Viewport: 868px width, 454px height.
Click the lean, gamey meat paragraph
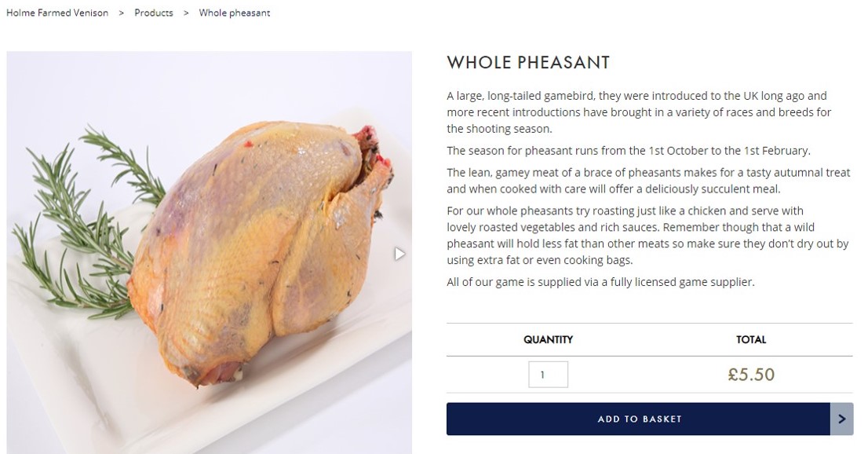click(x=647, y=181)
